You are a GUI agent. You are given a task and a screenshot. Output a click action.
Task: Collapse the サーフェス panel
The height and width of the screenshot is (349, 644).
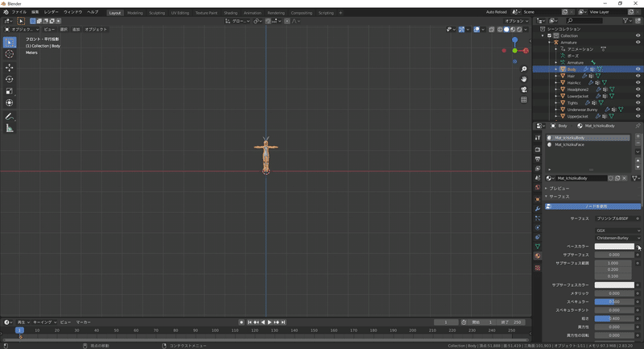click(559, 197)
